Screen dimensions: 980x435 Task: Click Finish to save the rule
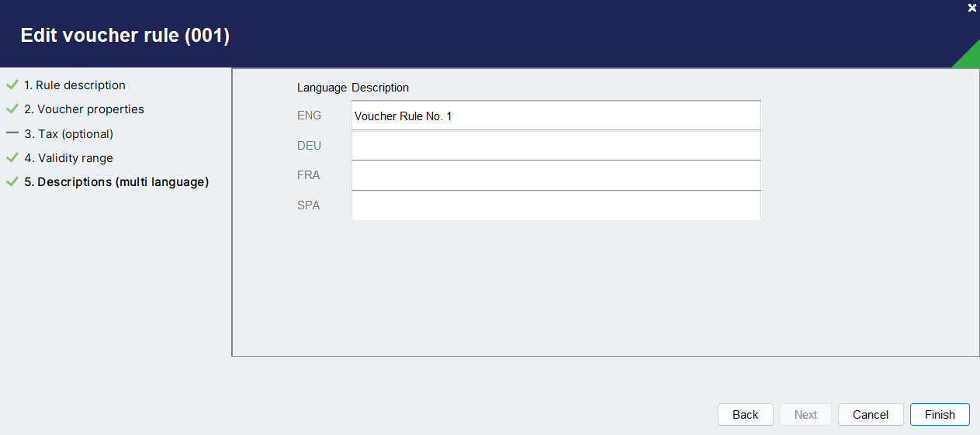940,415
